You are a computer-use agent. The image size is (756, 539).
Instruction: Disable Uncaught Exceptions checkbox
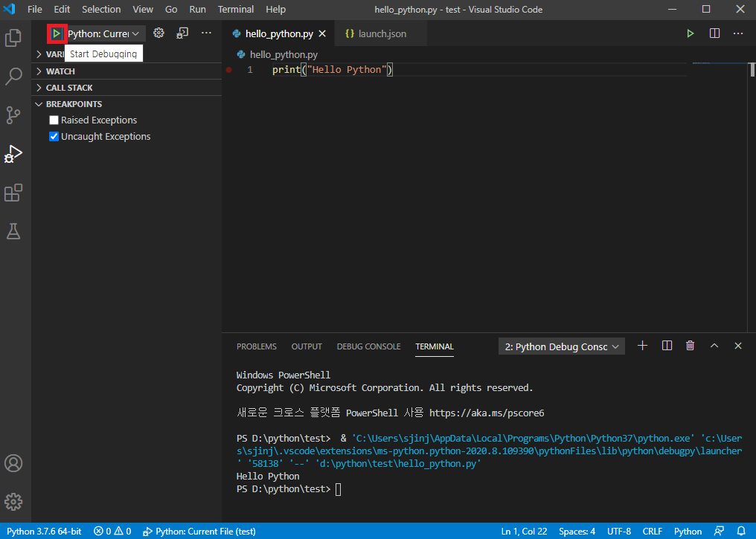[x=54, y=136]
